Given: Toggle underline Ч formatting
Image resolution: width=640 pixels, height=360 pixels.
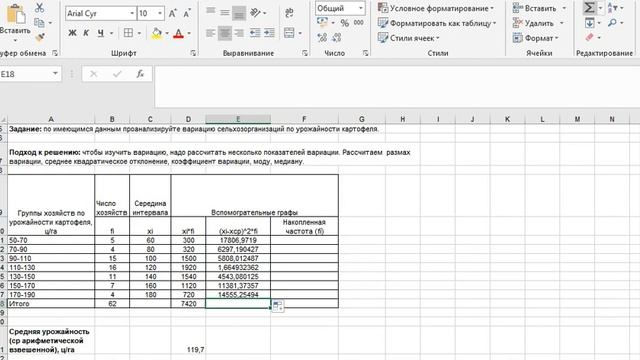Looking at the screenshot, I should click(100, 33).
